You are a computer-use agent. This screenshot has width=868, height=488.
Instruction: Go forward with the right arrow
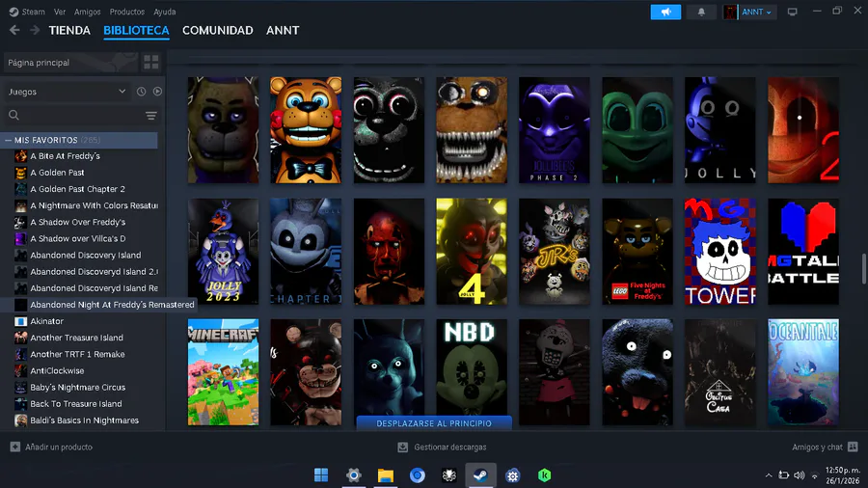[35, 31]
